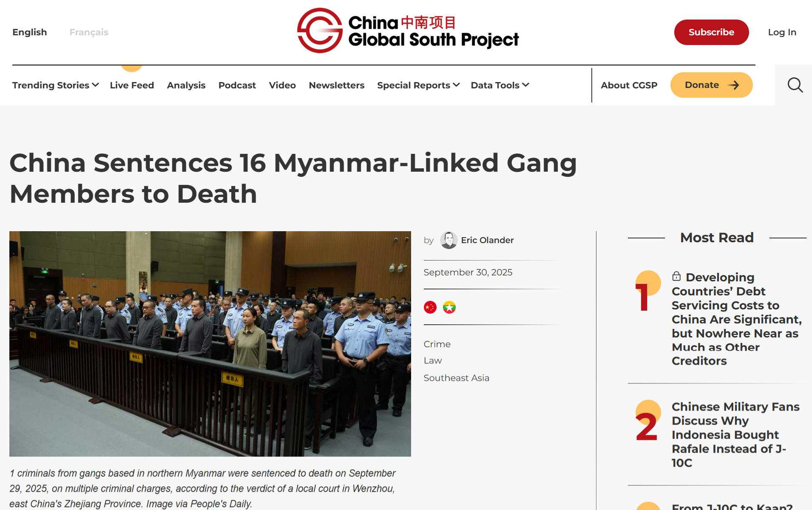Click the number 2 Most Read badge
Image resolution: width=812 pixels, height=510 pixels.
(647, 421)
